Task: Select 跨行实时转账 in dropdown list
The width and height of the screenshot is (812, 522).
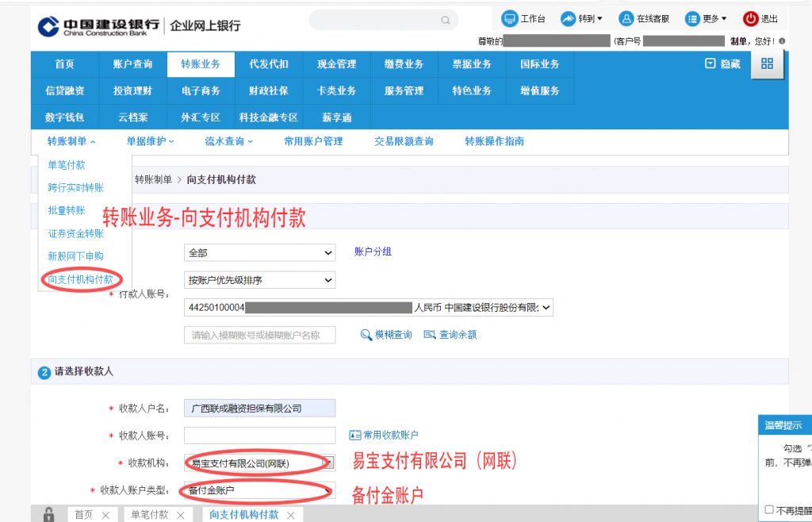Action: point(76,187)
